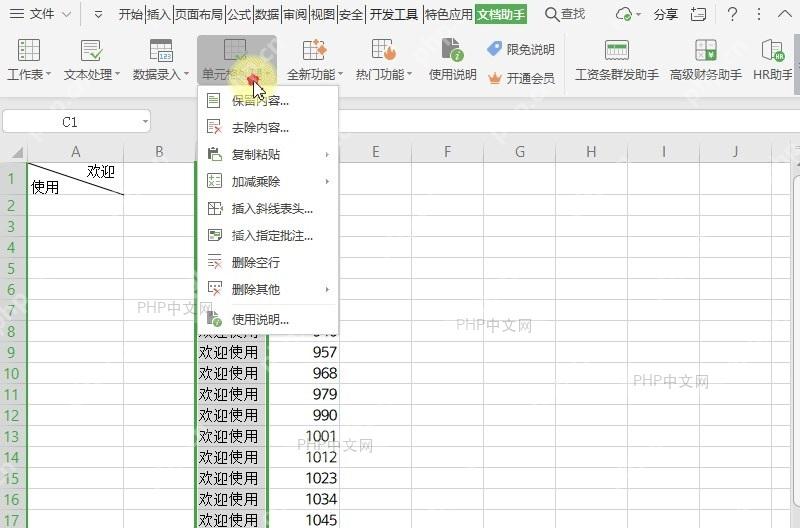Select column E header

376,152
